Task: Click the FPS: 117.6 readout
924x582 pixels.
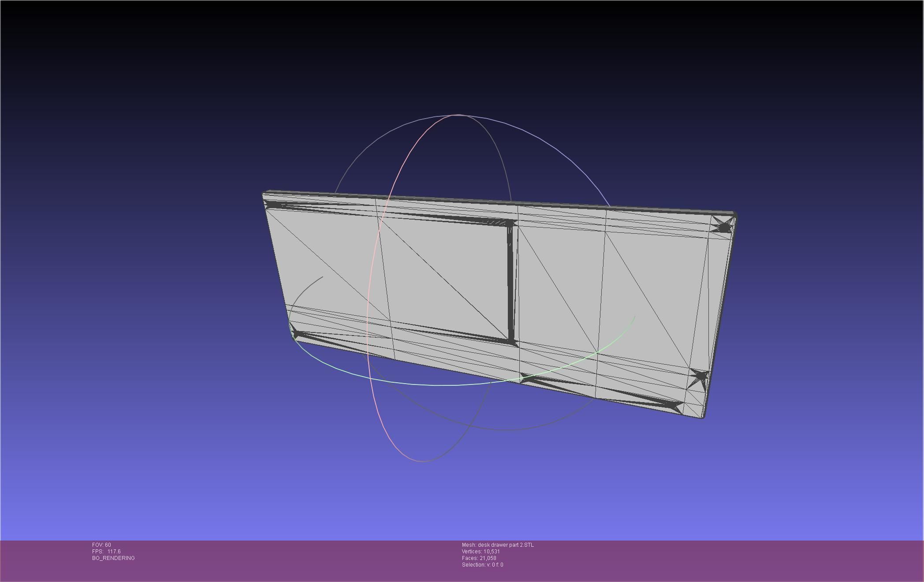Action: (x=106, y=552)
